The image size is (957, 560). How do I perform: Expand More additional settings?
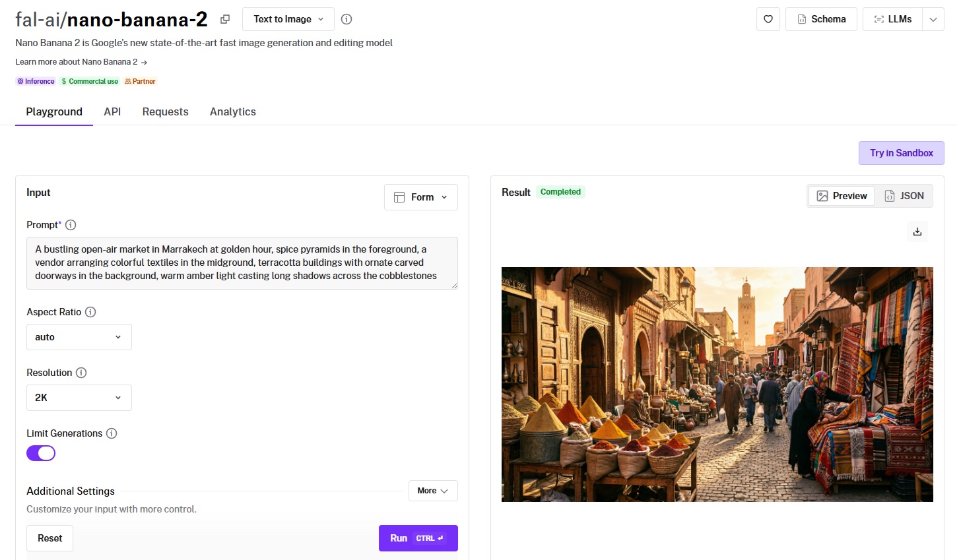coord(432,491)
